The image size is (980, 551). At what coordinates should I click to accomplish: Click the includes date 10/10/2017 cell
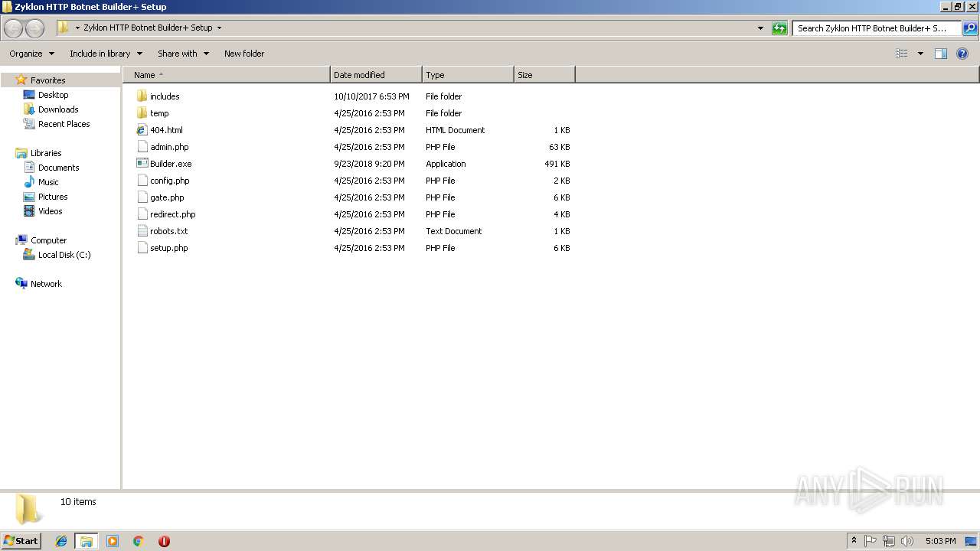tap(371, 96)
